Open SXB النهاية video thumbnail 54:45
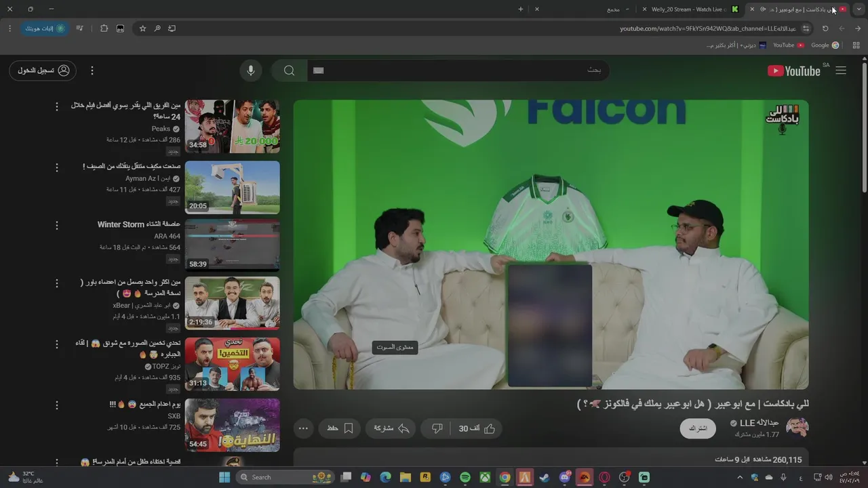Viewport: 868px width, 488px height. 232,425
